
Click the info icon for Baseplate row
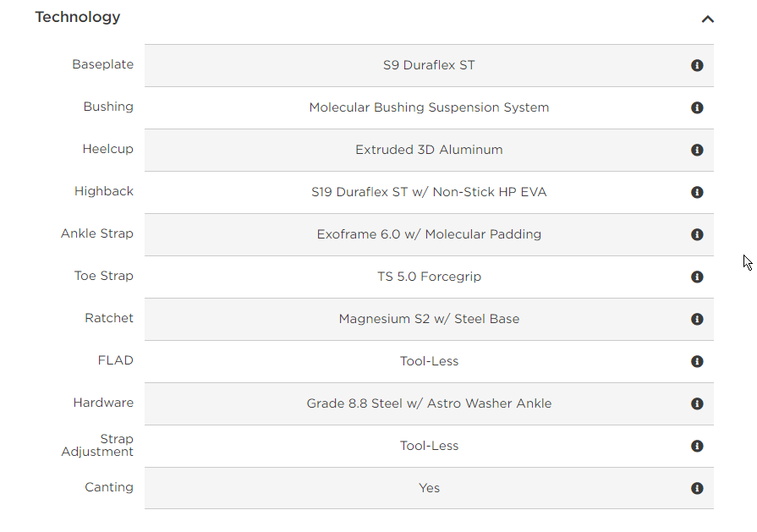(697, 65)
